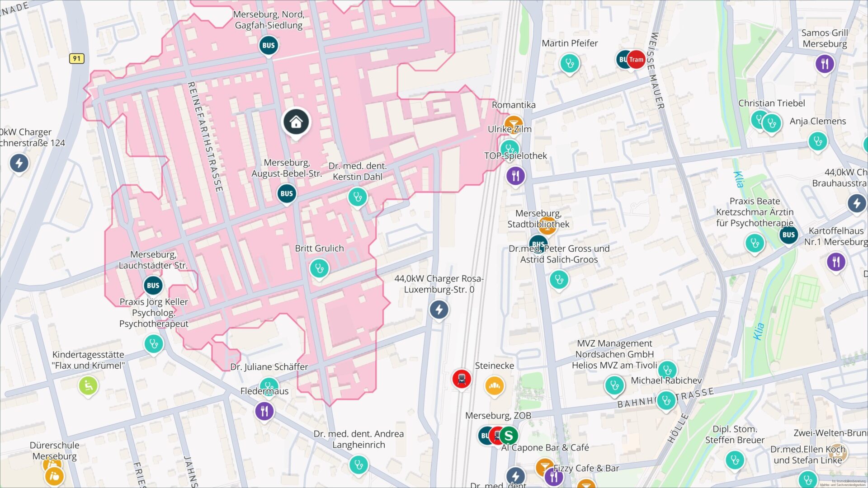
Task: Click the 'Merseburg, ZOB' label
Action: pyautogui.click(x=498, y=416)
